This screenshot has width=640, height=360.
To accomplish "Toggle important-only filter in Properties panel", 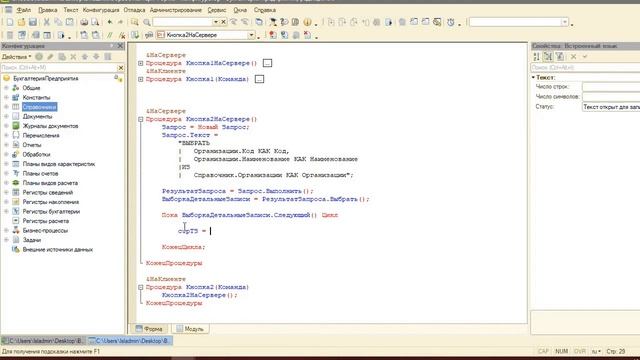I will [560, 57].
